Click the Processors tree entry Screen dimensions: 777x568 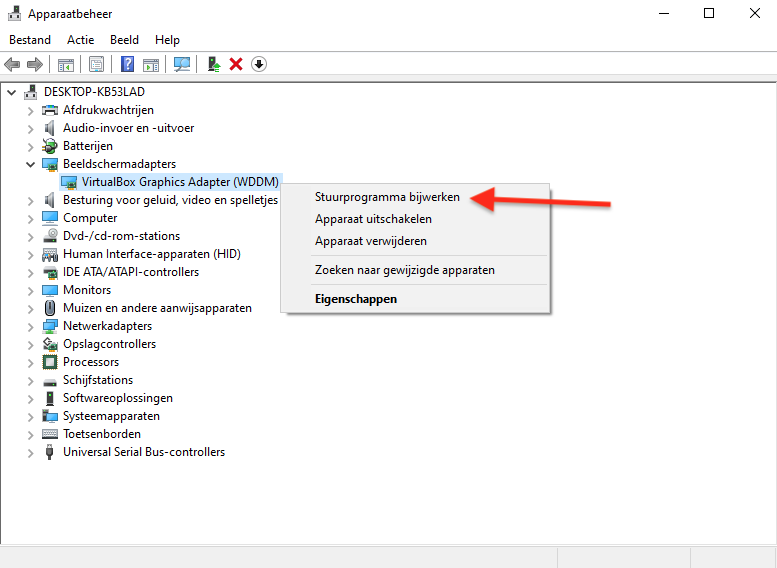click(x=90, y=362)
